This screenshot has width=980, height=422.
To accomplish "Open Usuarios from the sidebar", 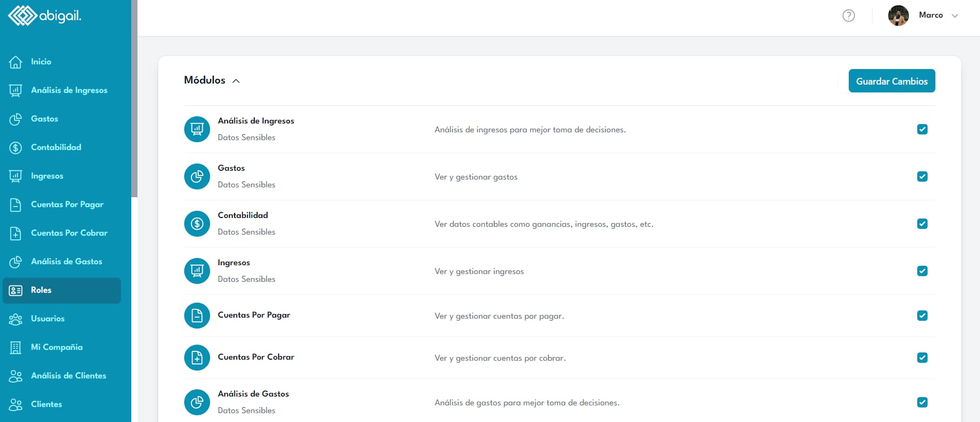I will (x=48, y=319).
